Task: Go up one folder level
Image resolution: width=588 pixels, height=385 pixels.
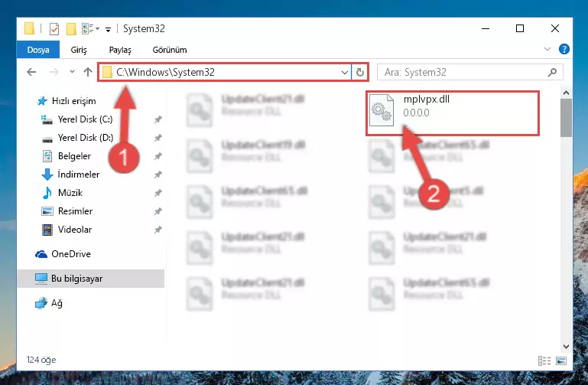Action: click(88, 72)
